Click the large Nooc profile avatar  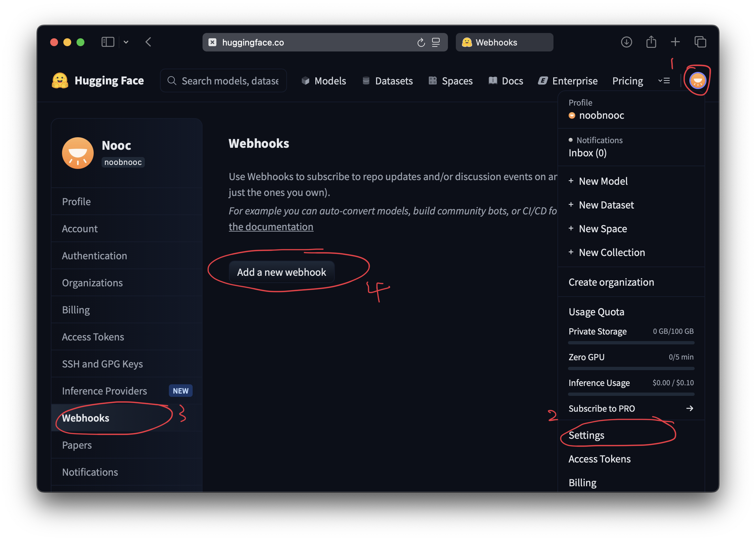78,153
